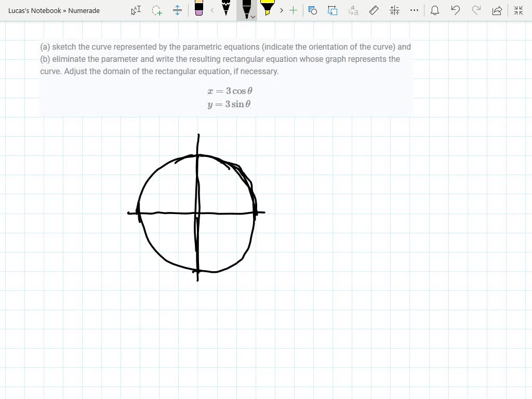Open the Share menu
Screen dimensions: 532x399
point(497,10)
